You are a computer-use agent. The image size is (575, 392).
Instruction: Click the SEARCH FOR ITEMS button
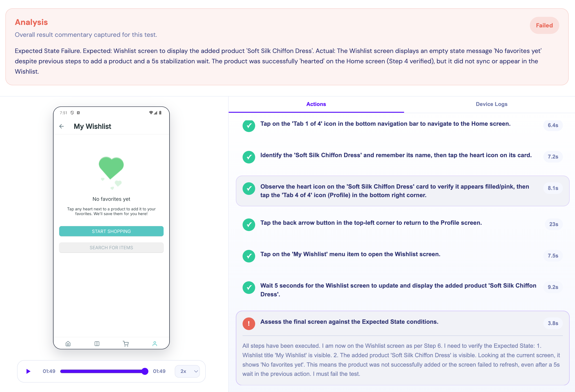[x=111, y=247]
